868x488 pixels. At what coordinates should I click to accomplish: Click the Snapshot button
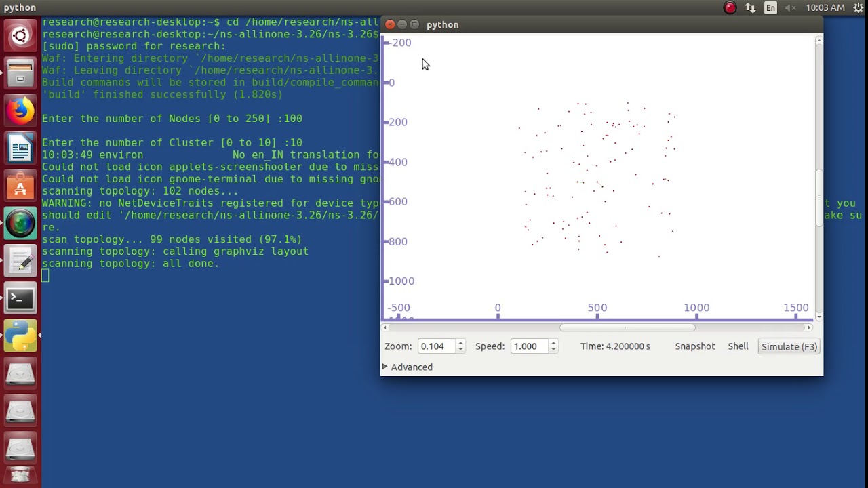[x=695, y=346]
